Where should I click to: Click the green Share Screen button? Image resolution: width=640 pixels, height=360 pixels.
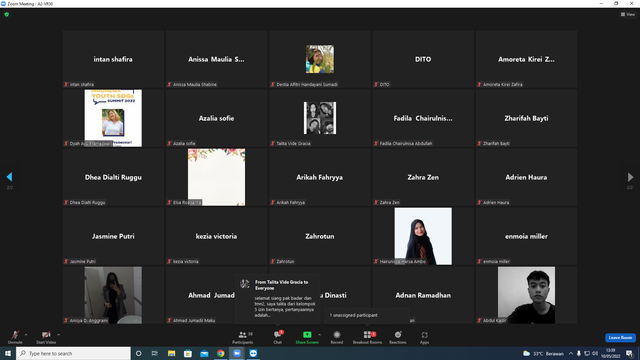tap(307, 337)
